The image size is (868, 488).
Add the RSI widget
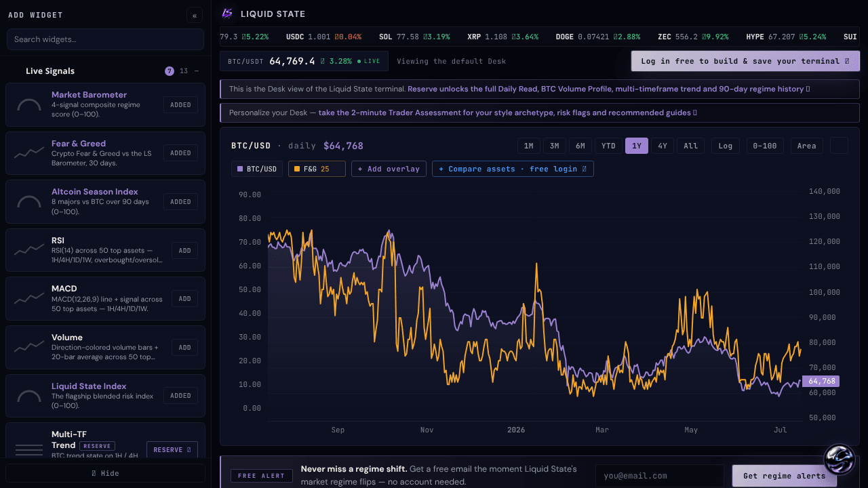coord(184,251)
